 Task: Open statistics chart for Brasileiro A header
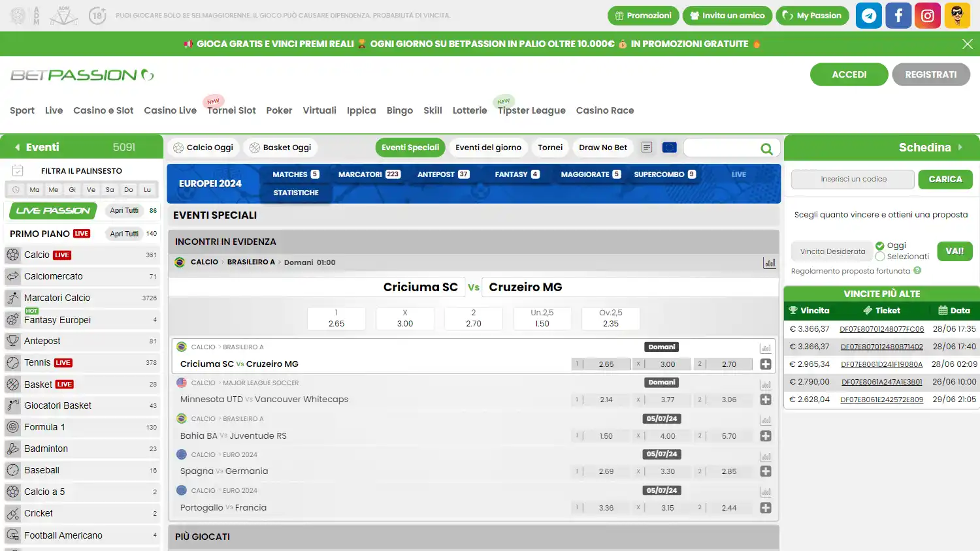coord(770,262)
